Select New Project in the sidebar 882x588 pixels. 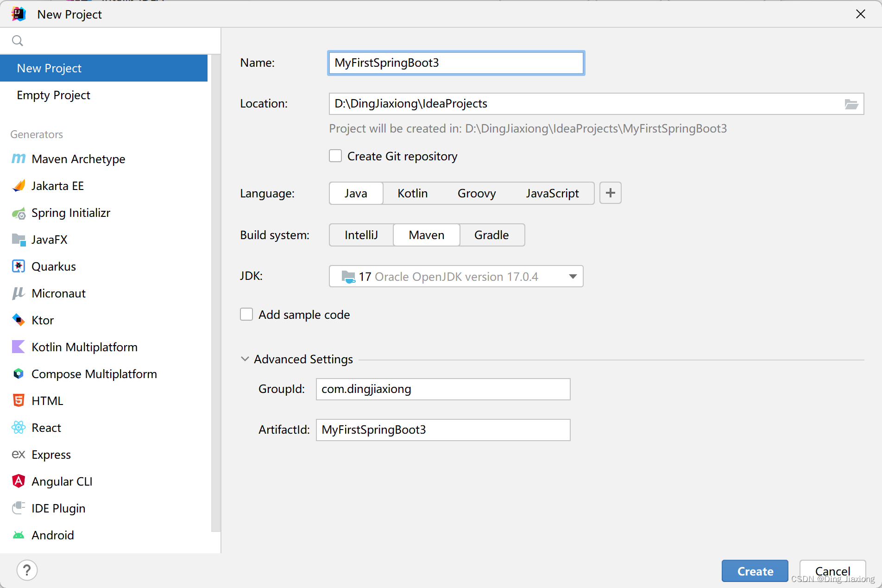pyautogui.click(x=104, y=68)
